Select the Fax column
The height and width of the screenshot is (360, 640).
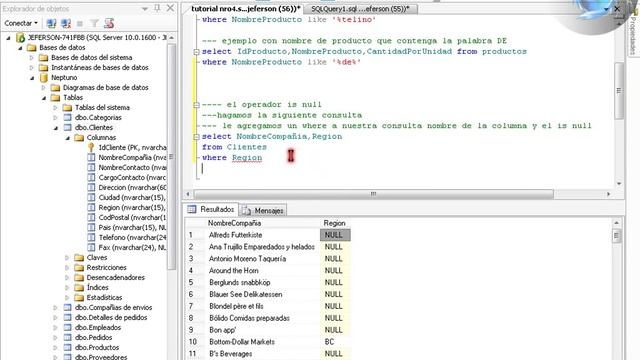point(132,247)
